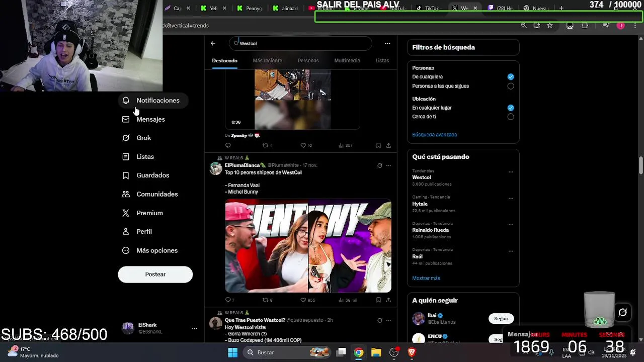
Task: Click Mostrar más under trends
Action: 426,279
